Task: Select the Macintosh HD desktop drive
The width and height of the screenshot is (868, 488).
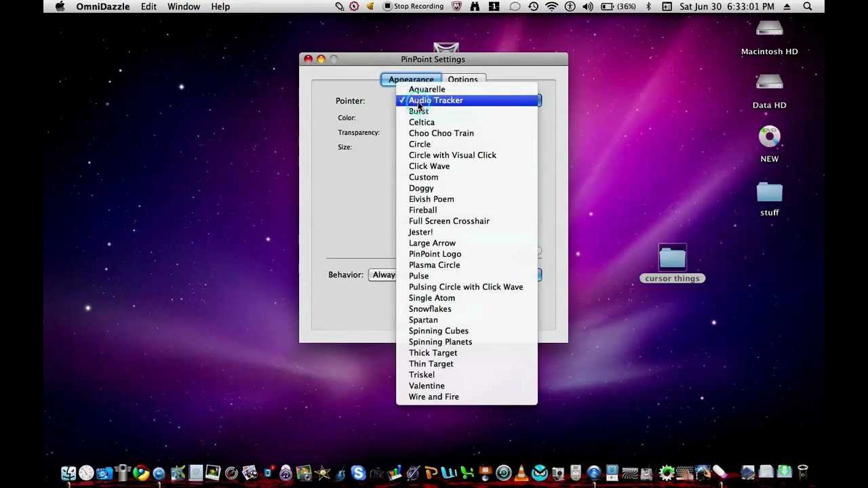Action: click(769, 38)
